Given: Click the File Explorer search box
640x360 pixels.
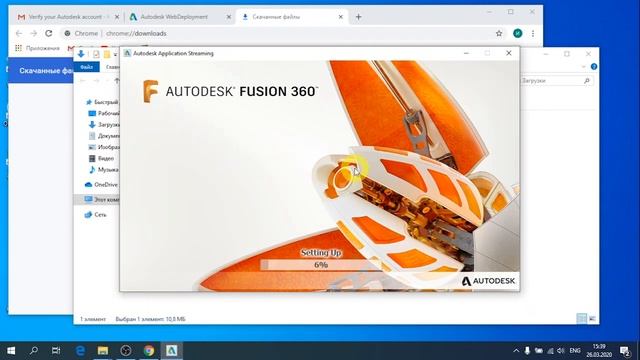Looking at the screenshot, I should 556,81.
